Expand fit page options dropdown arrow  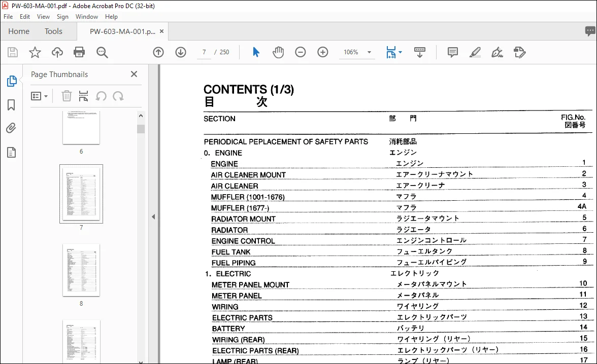pyautogui.click(x=400, y=52)
